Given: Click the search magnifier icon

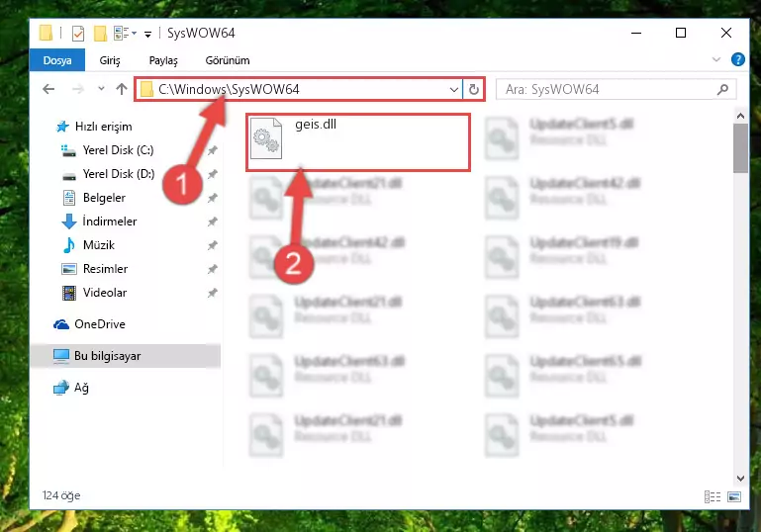Looking at the screenshot, I should pos(722,89).
